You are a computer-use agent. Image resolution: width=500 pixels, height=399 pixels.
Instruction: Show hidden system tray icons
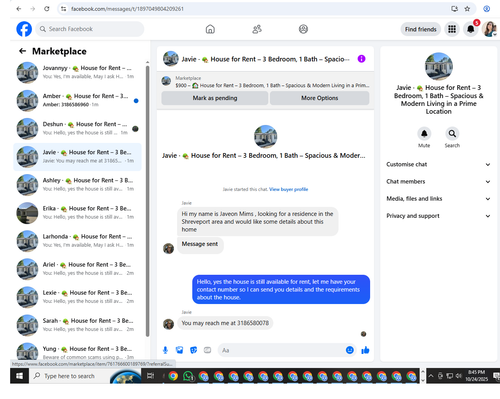(431, 376)
